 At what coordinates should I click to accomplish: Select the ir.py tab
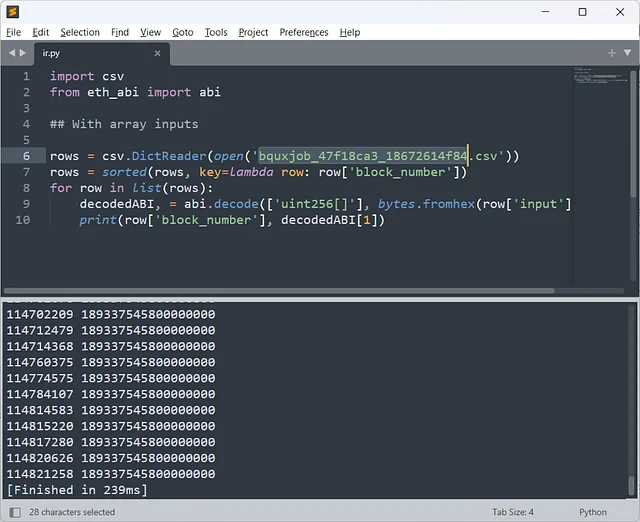pos(102,53)
